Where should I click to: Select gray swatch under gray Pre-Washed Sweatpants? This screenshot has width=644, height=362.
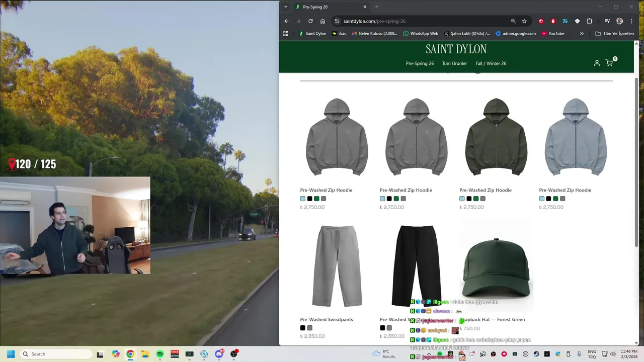(310, 328)
